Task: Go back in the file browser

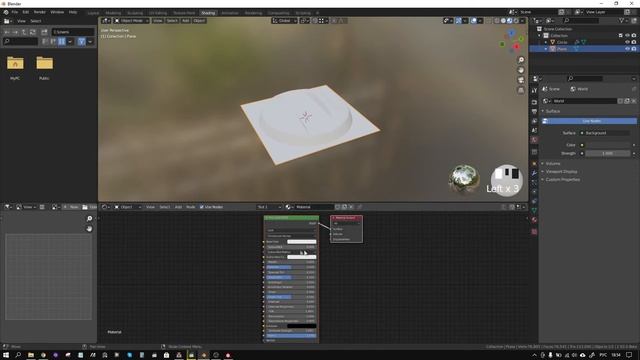Action: point(7,32)
